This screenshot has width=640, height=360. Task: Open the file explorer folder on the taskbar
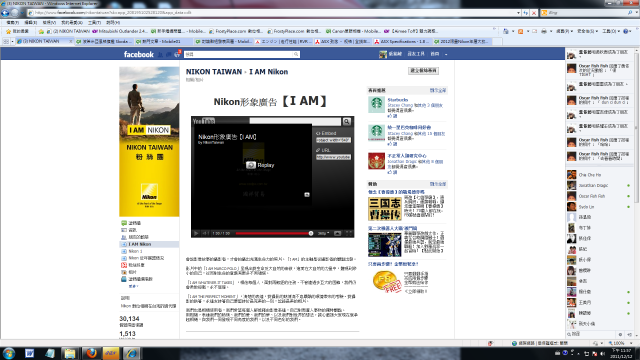(x=70, y=353)
